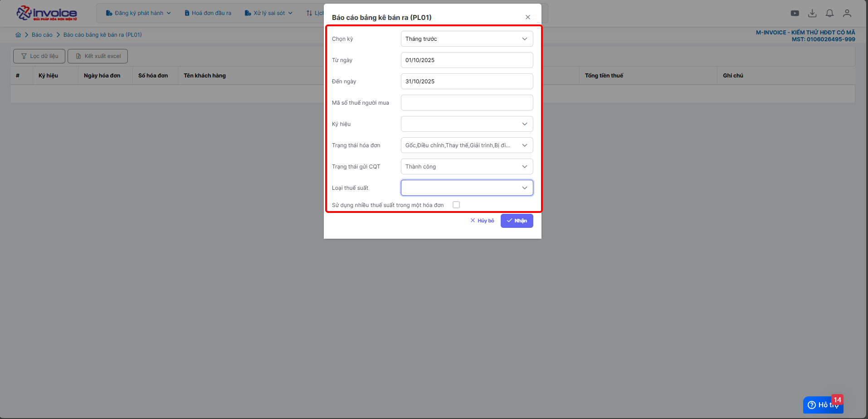Image resolution: width=868 pixels, height=419 pixels.
Task: Close the PL01 report dialog
Action: point(528,17)
